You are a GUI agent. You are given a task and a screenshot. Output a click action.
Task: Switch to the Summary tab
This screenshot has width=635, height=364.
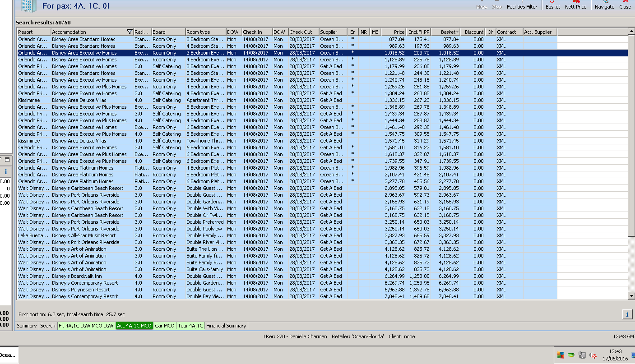27,326
